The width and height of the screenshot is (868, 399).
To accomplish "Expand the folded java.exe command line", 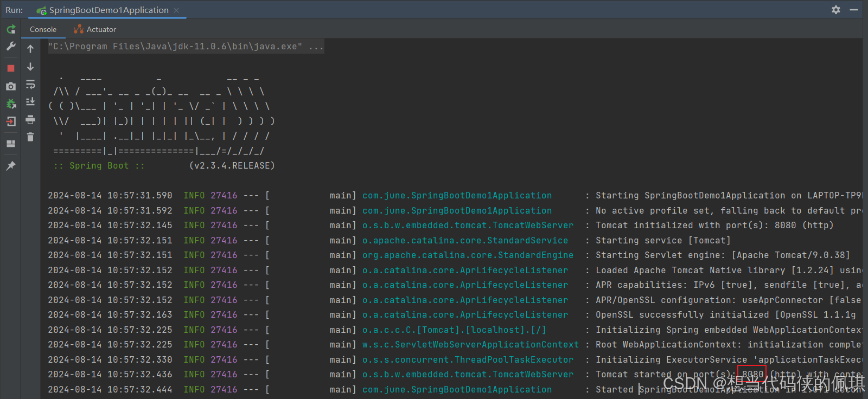I will pos(186,47).
